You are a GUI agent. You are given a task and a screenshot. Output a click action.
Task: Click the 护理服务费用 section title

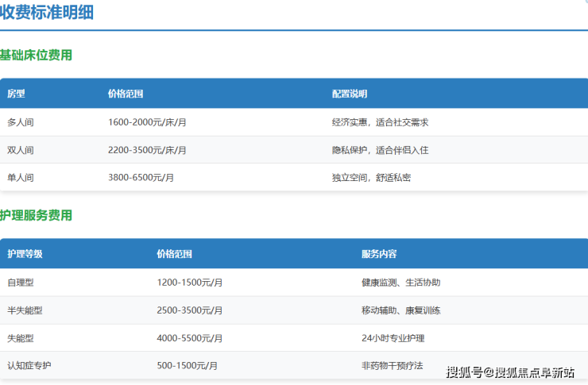point(36,215)
